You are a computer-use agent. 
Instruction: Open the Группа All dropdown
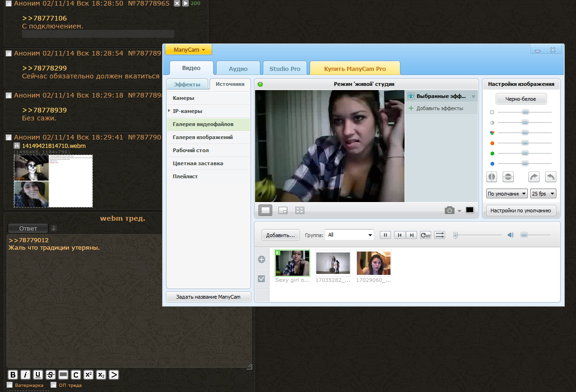click(x=350, y=235)
